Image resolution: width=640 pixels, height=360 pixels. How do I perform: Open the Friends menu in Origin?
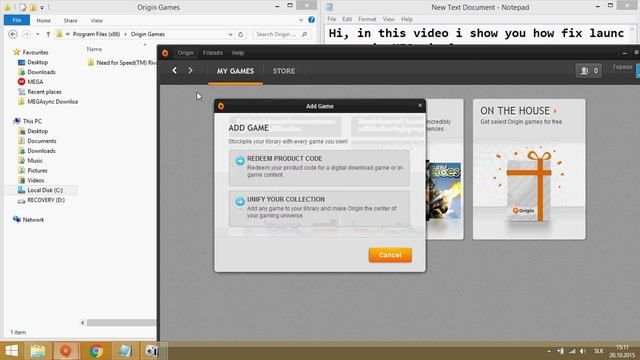pyautogui.click(x=213, y=53)
